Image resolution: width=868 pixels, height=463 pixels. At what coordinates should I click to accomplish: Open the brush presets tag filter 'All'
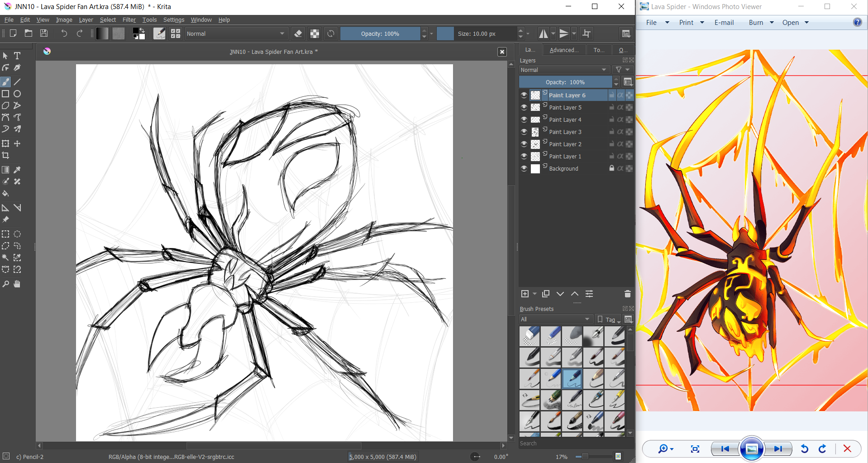[556, 319]
